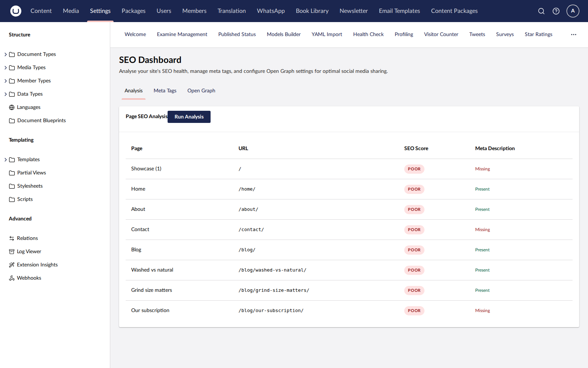Click the SEO Score column header
This screenshot has height=368, width=588.
(x=416, y=148)
